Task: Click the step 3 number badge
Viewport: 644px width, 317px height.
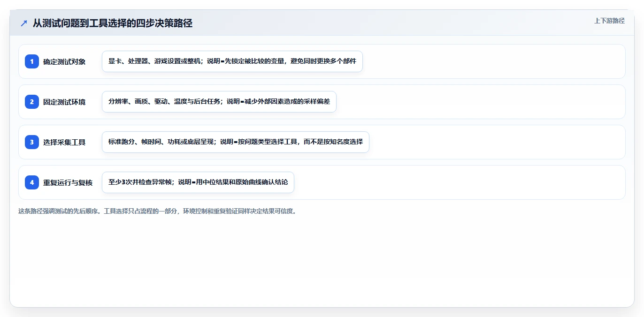Action: coord(32,142)
